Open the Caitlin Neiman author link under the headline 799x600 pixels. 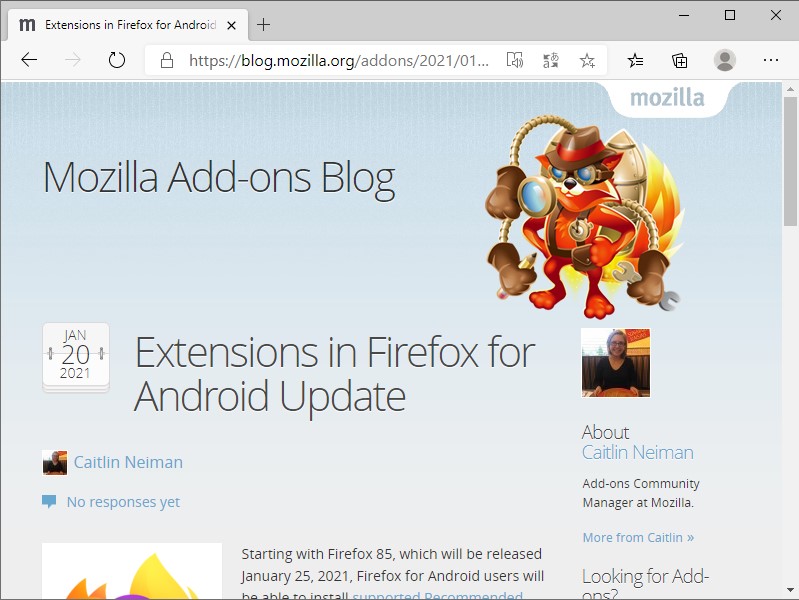[128, 462]
